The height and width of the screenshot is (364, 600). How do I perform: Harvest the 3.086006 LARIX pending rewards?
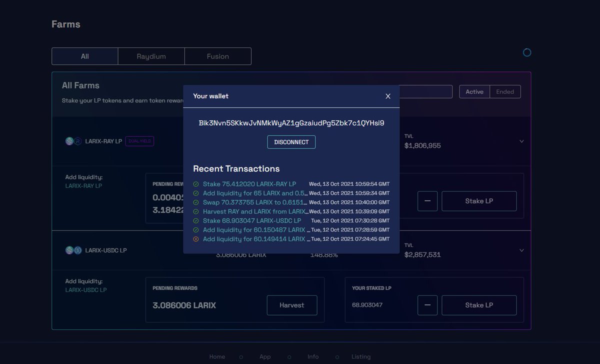292,305
